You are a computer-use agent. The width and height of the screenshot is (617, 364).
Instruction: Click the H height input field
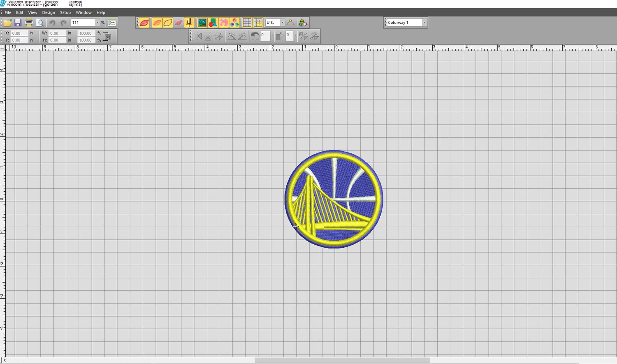(x=57, y=40)
